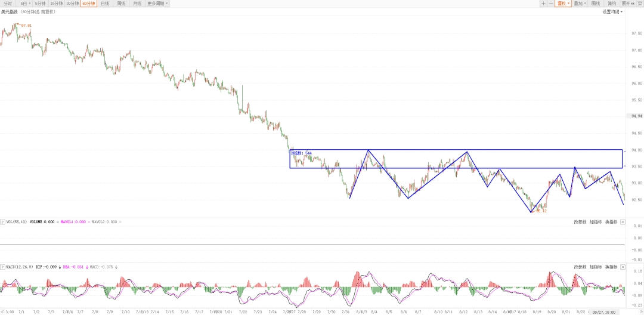Viewport: 644px width, 315px height.
Task: Click the MAVOL1:0.000 value label
Action: click(73, 222)
